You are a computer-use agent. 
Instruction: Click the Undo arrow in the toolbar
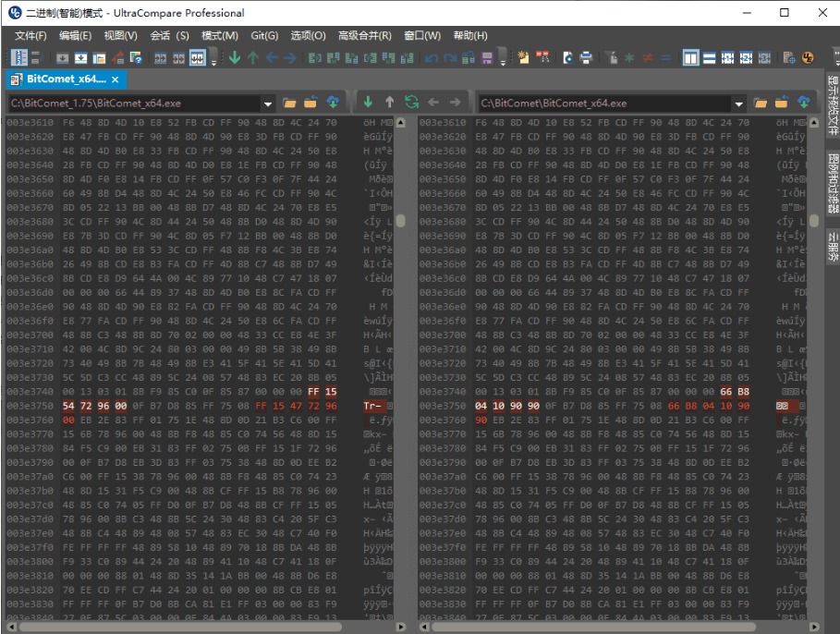[x=432, y=58]
